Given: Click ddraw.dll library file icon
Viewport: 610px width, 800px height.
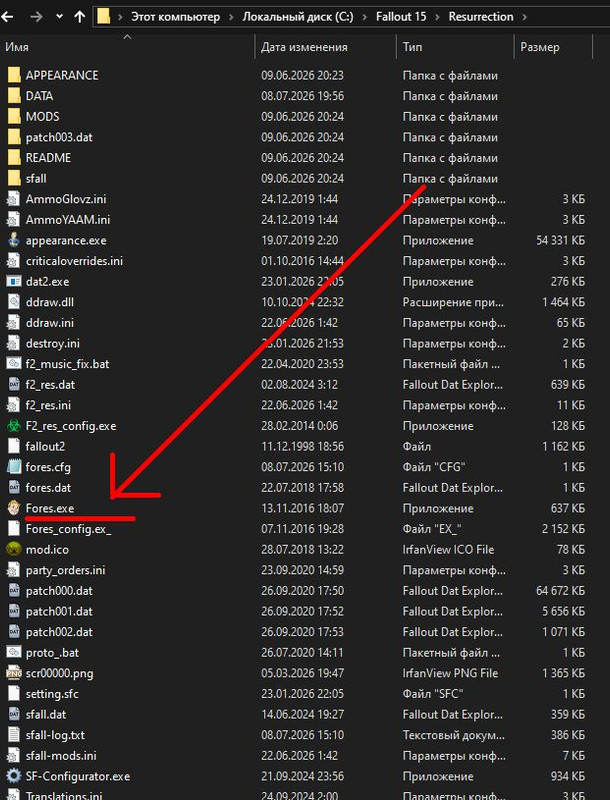Looking at the screenshot, I should click(14, 302).
